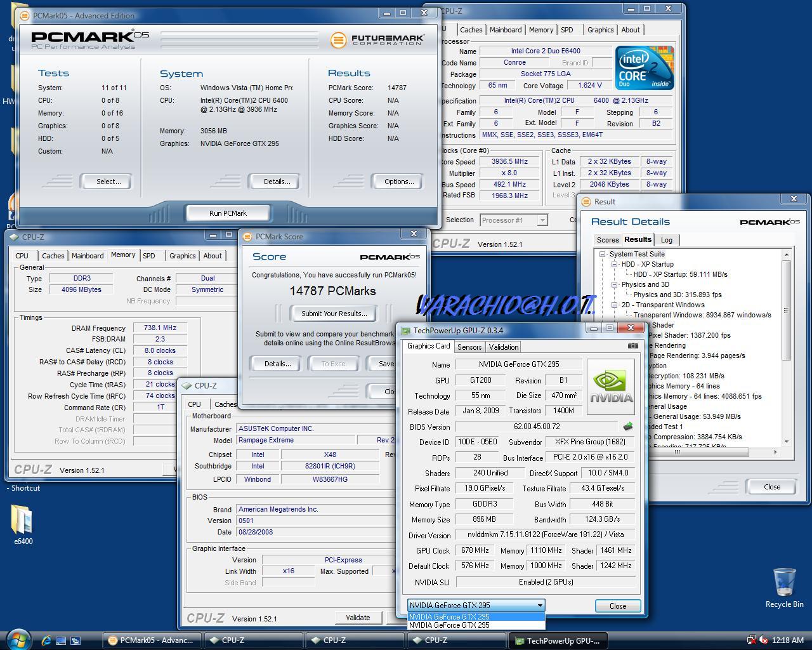Collapse the 2D - Transparent Windows node
812x650 pixels.
pos(614,305)
